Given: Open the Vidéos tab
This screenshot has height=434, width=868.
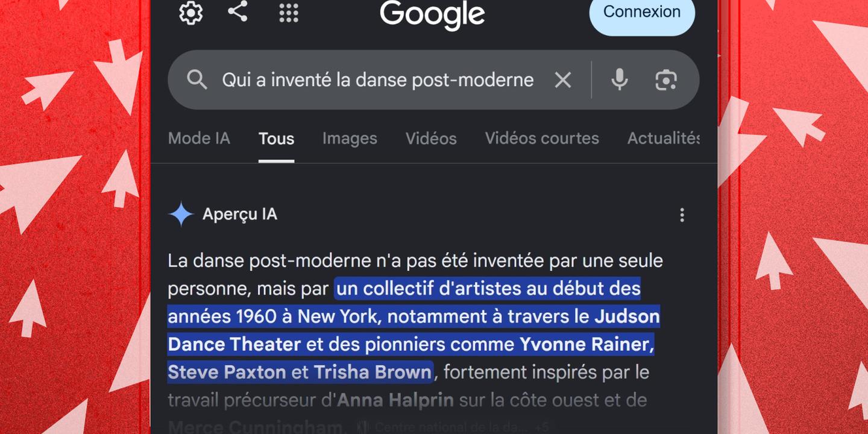Looking at the screenshot, I should point(431,138).
